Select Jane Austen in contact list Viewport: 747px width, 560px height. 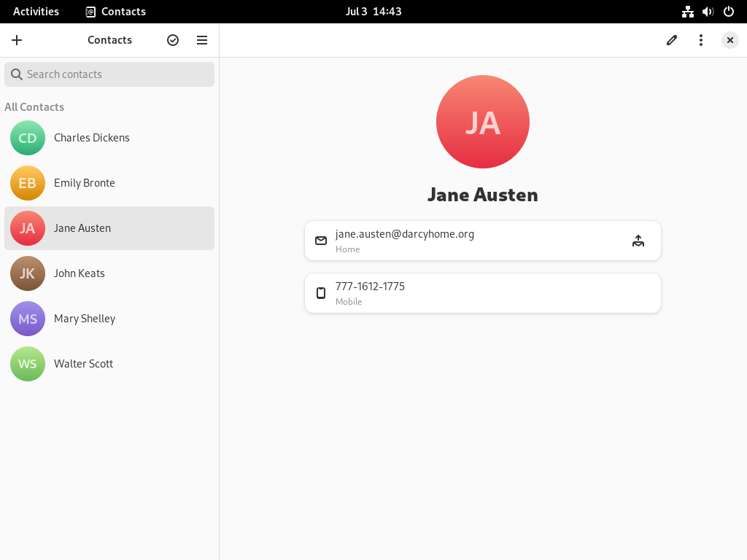point(109,228)
